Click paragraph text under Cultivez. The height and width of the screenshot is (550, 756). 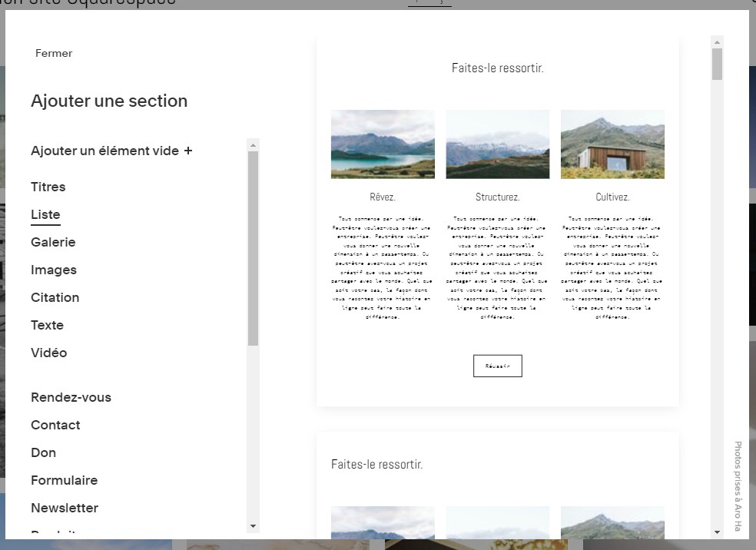(612, 267)
